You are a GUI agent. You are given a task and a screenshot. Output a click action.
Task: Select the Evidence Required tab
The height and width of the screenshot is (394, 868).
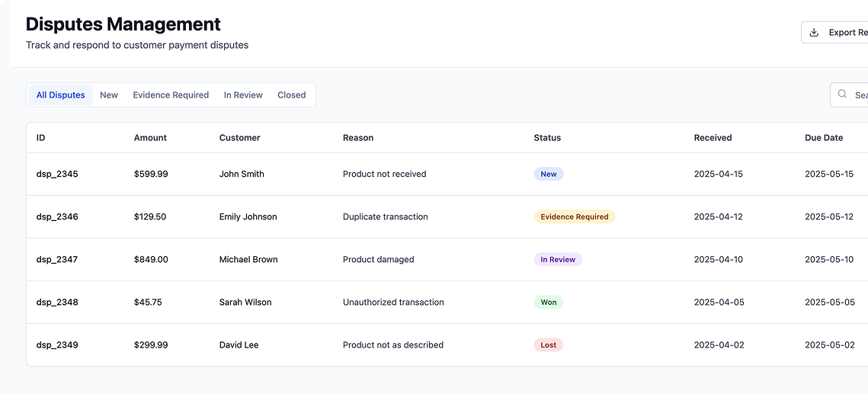point(171,95)
